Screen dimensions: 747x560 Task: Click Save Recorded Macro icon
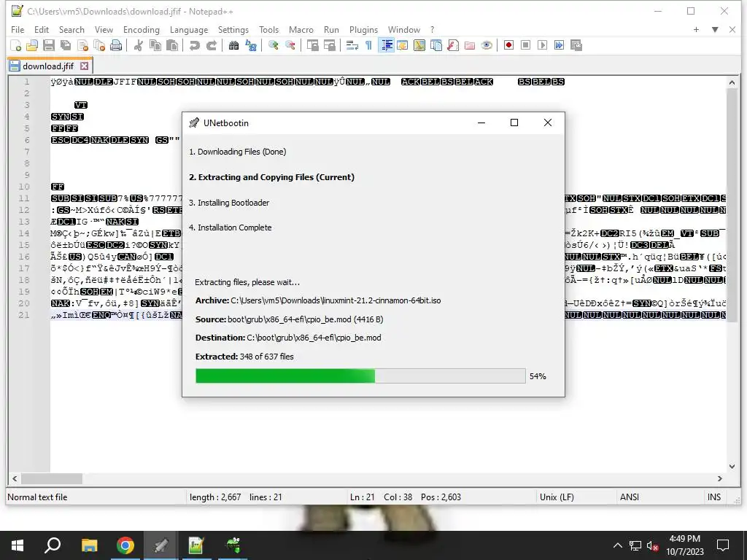click(x=576, y=45)
